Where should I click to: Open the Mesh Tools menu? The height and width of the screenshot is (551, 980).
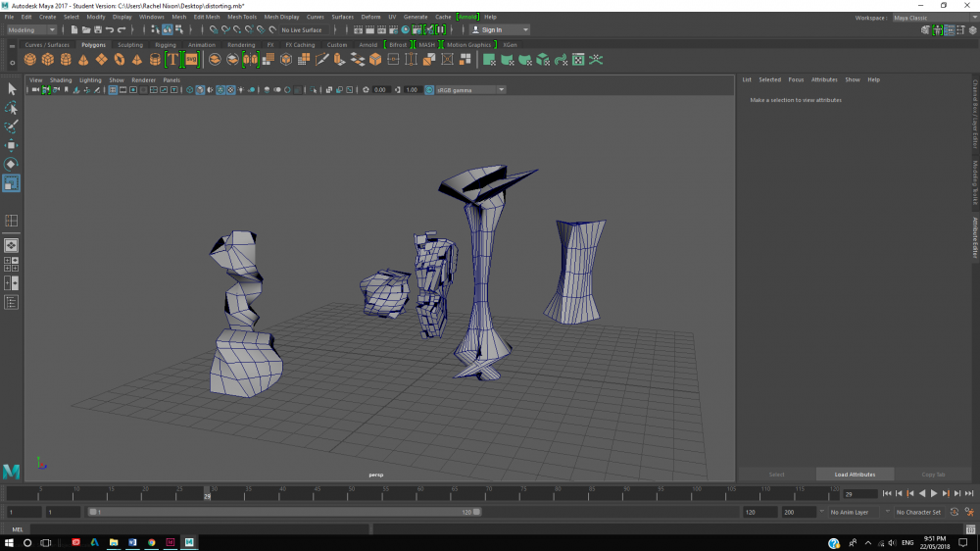(x=242, y=17)
